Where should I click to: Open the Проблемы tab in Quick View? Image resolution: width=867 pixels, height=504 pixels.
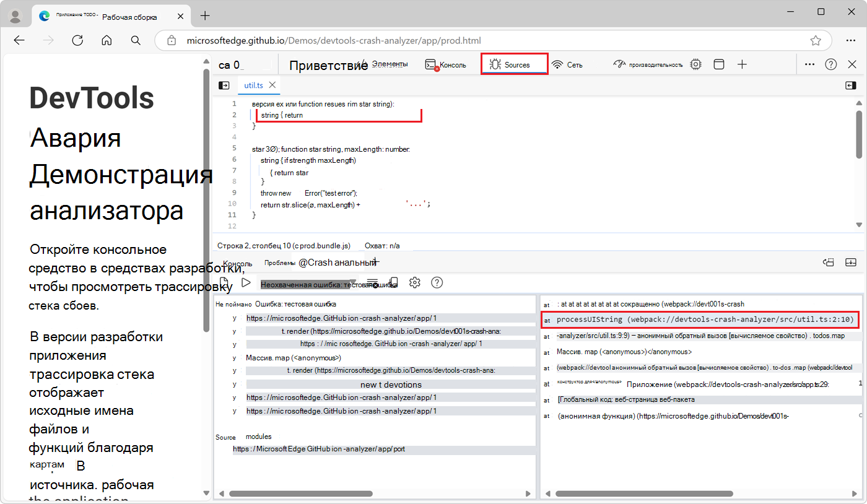(279, 263)
